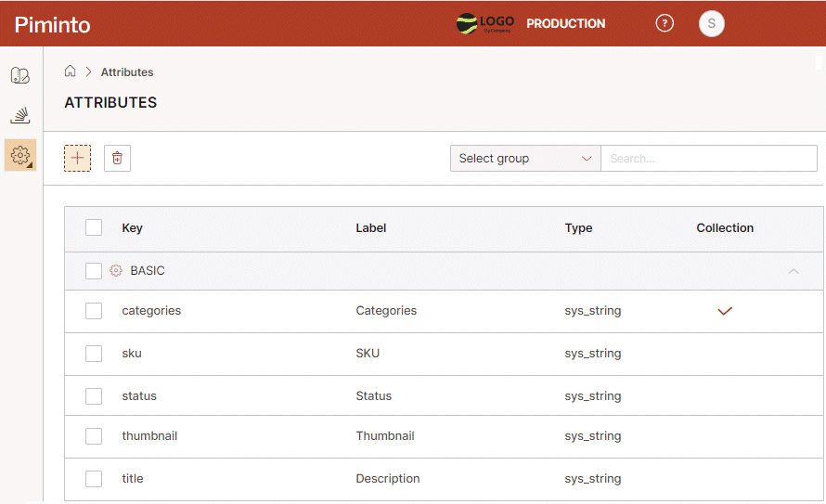The image size is (826, 504).
Task: Check the categories row checkbox
Action: click(94, 311)
